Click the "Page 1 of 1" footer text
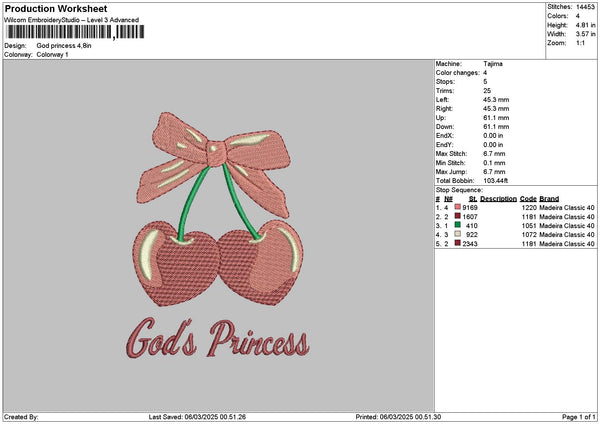This screenshot has width=600, height=424. (x=579, y=417)
